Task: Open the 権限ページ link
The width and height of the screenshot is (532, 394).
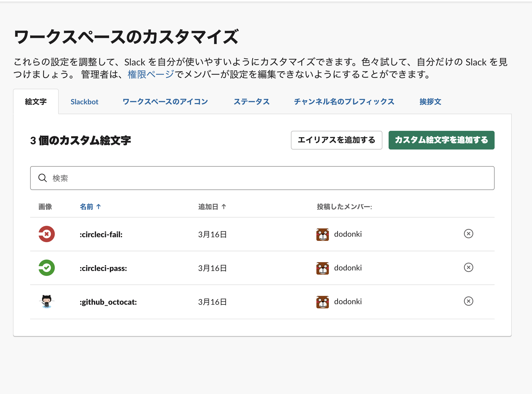Action: click(151, 74)
